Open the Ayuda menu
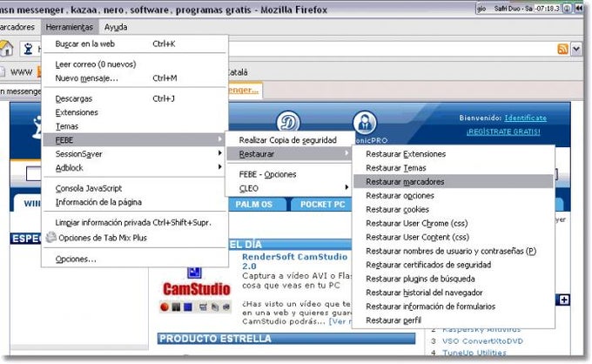592x364 pixels. (116, 27)
